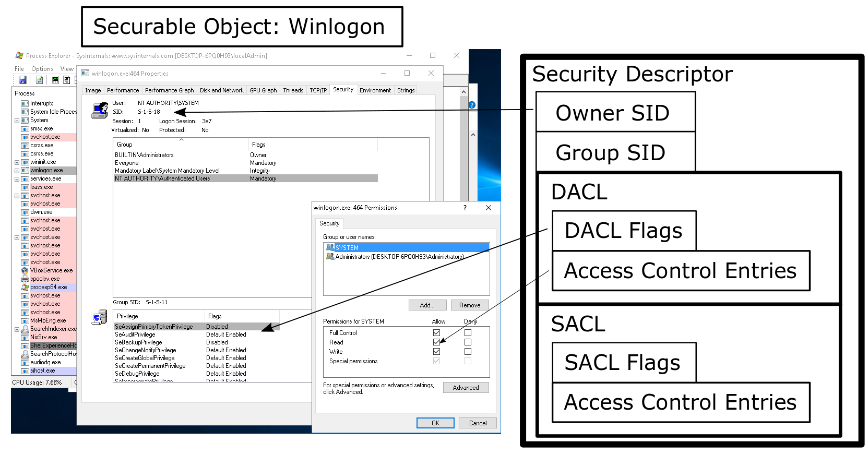Click the privileges document icon beside Privilege list

[x=99, y=317]
